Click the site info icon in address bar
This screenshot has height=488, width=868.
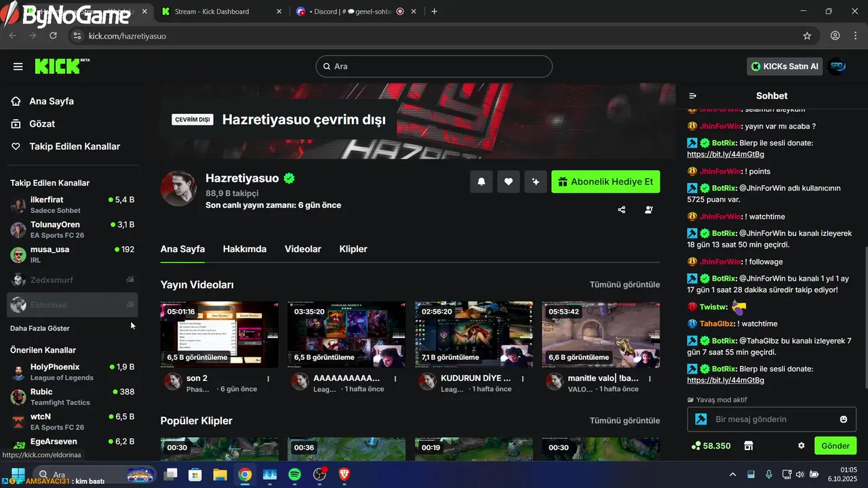[77, 36]
